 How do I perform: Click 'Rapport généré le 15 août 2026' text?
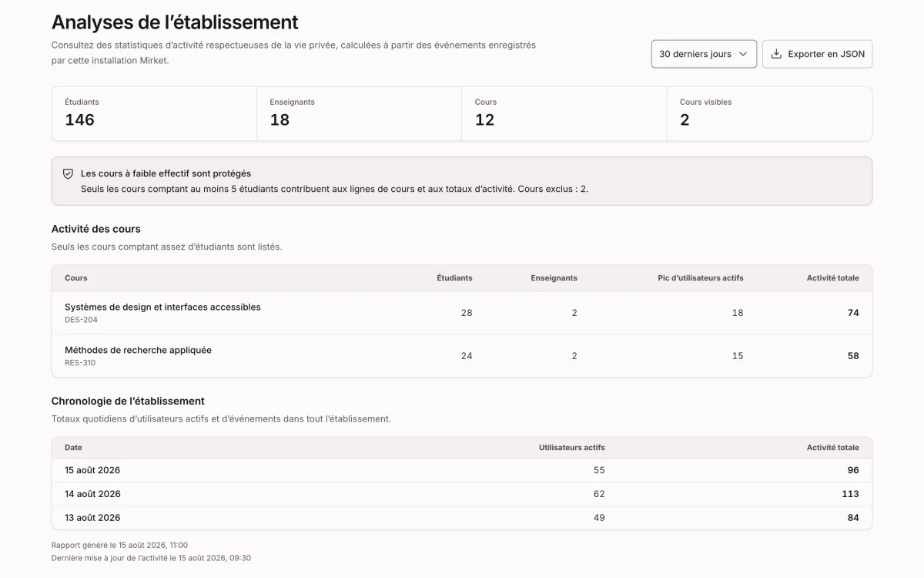pyautogui.click(x=119, y=545)
